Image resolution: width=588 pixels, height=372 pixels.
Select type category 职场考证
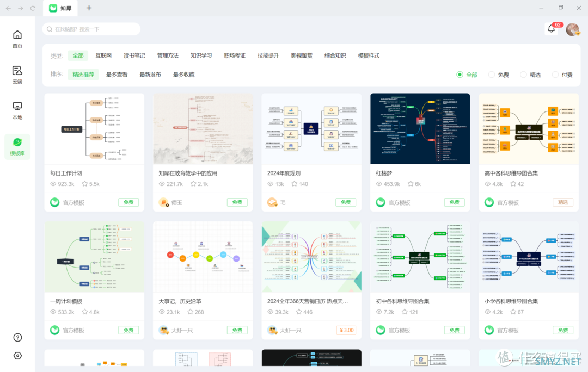pyautogui.click(x=235, y=55)
